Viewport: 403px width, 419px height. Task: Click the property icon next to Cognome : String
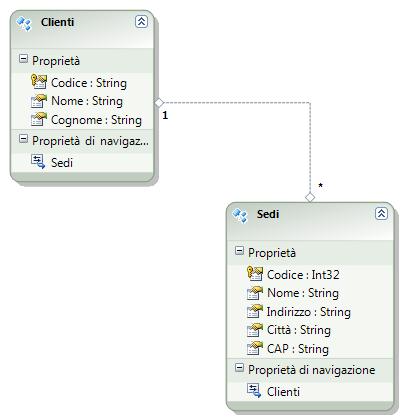[39, 119]
